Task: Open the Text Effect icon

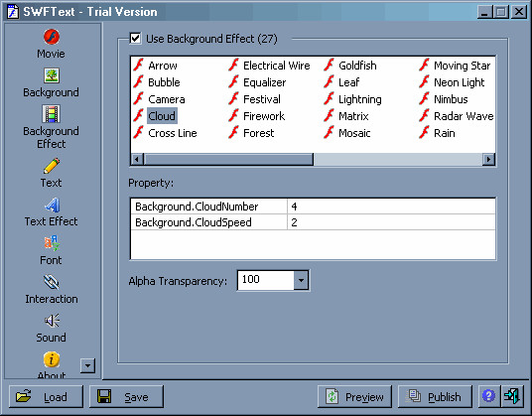Action: tap(52, 205)
